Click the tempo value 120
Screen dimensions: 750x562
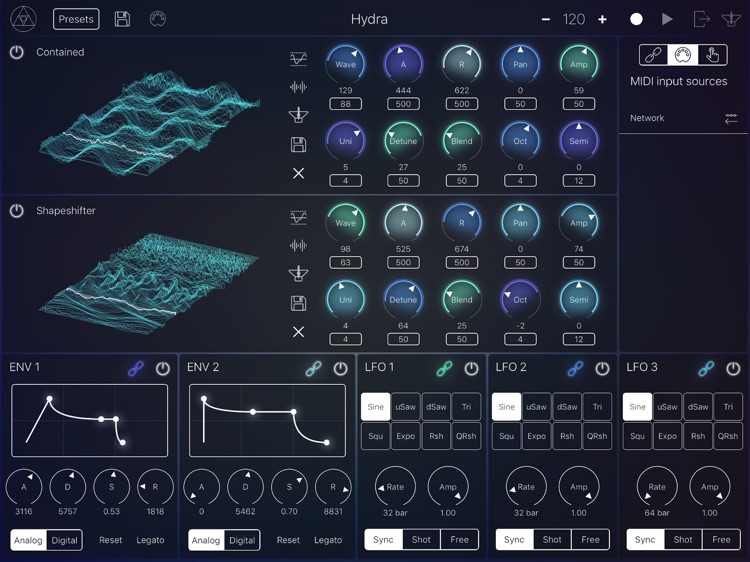click(x=574, y=19)
